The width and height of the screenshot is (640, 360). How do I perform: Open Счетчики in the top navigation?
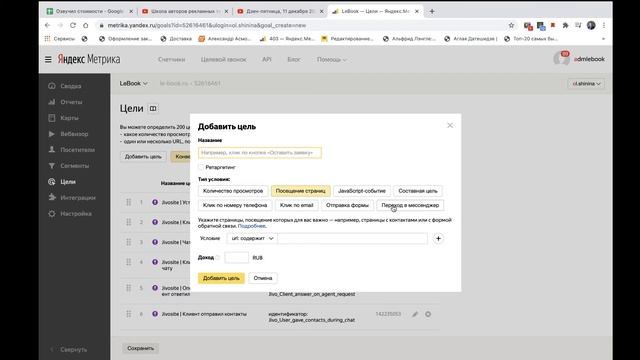[x=171, y=60]
